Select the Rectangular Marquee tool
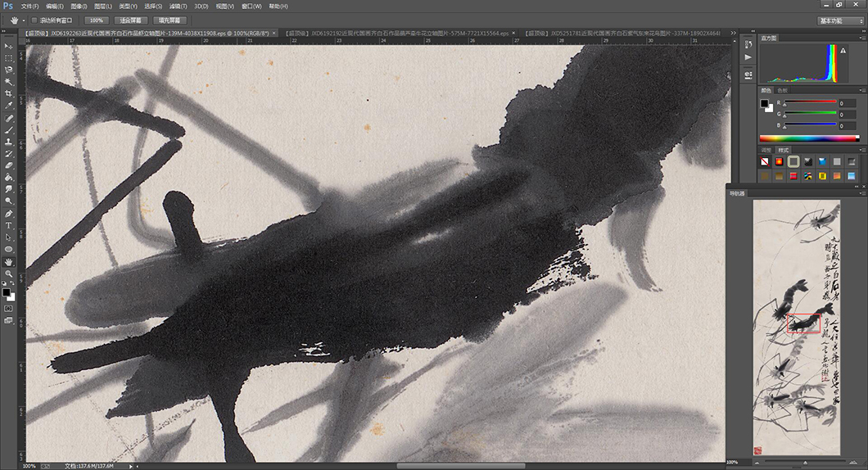 tap(8, 58)
